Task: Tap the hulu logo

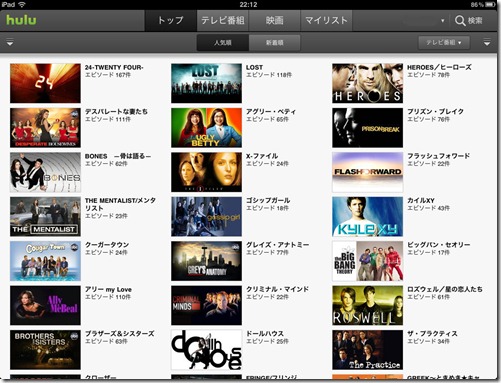Action: click(21, 20)
